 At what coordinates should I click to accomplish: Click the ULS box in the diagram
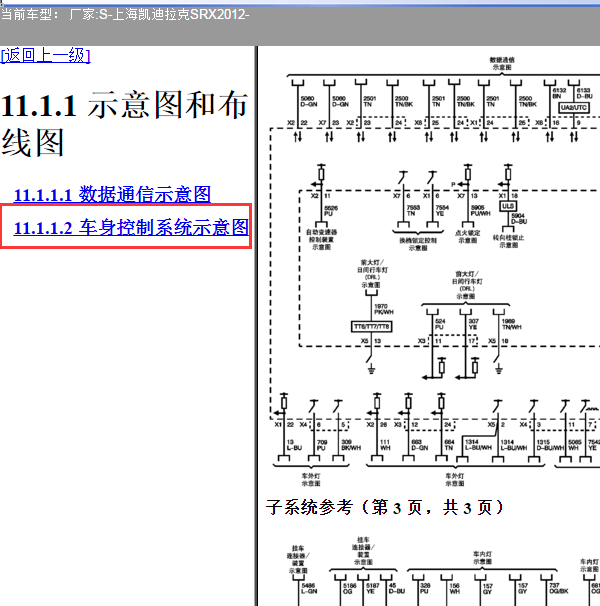[x=508, y=206]
